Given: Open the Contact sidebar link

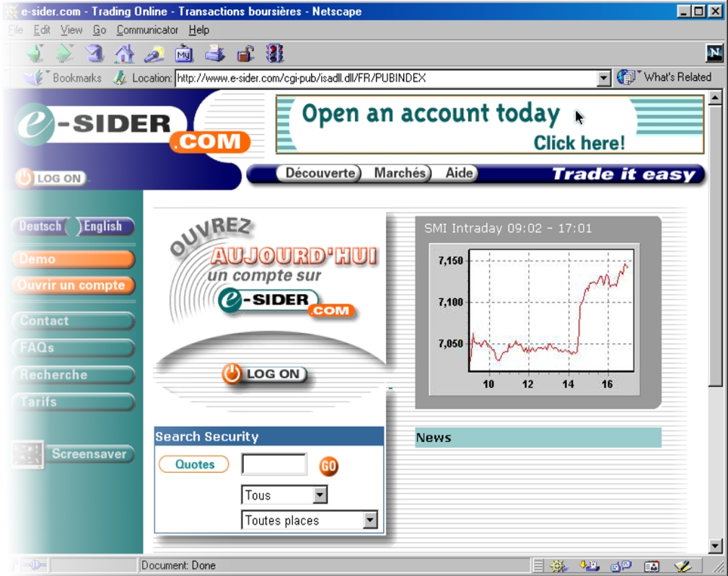Looking at the screenshot, I should [x=74, y=321].
